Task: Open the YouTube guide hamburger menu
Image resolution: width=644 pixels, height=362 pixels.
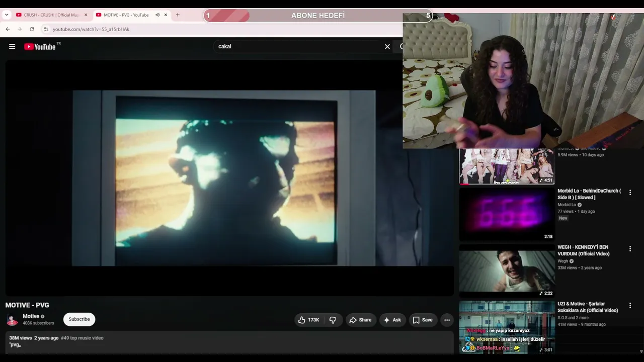Action: (12, 47)
